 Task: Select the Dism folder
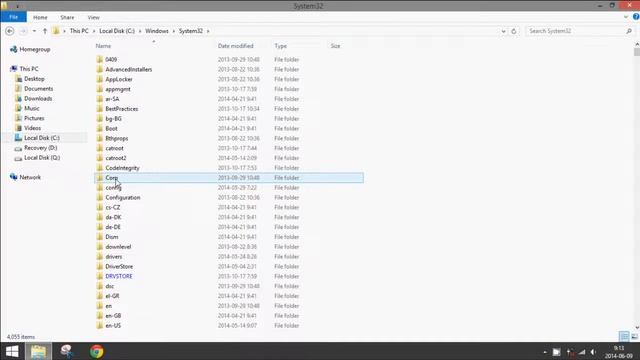(112, 237)
